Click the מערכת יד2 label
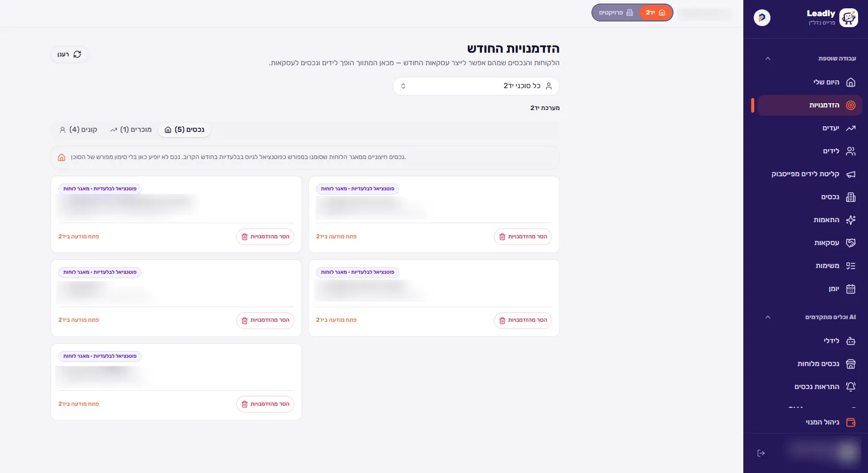868x473 pixels. click(545, 108)
